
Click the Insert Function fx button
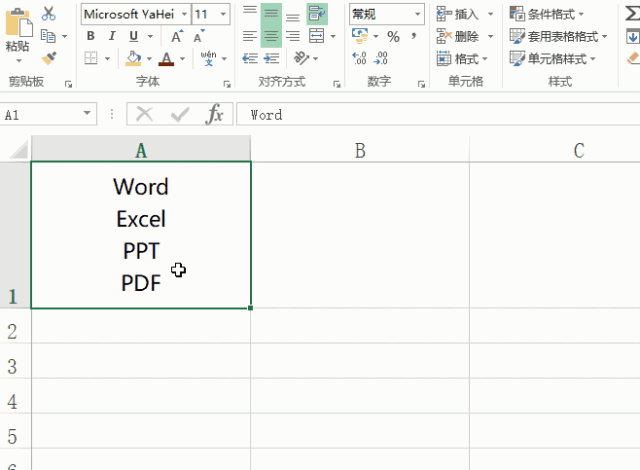pyautogui.click(x=215, y=114)
